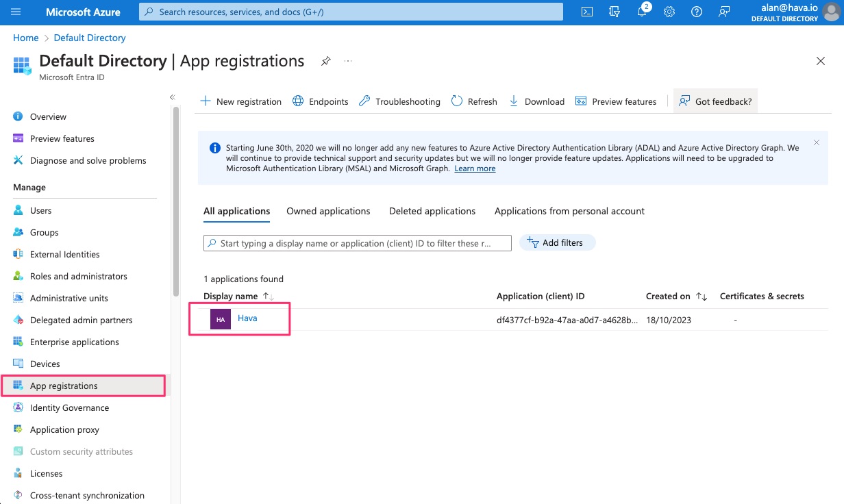The image size is (844, 504).
Task: Open the Hava application link
Action: (x=247, y=318)
